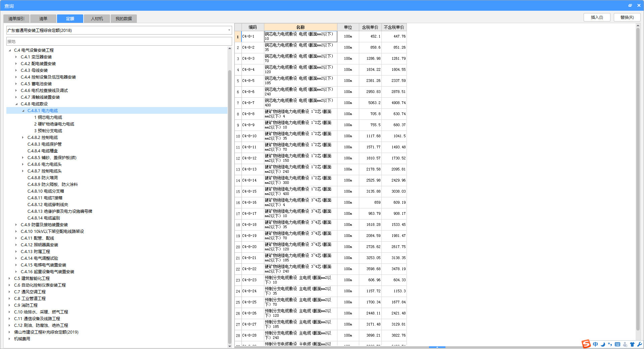Select C.4.8.8 防火堵洞 in the tree
The image size is (644, 349).
pyautogui.click(x=43, y=178)
